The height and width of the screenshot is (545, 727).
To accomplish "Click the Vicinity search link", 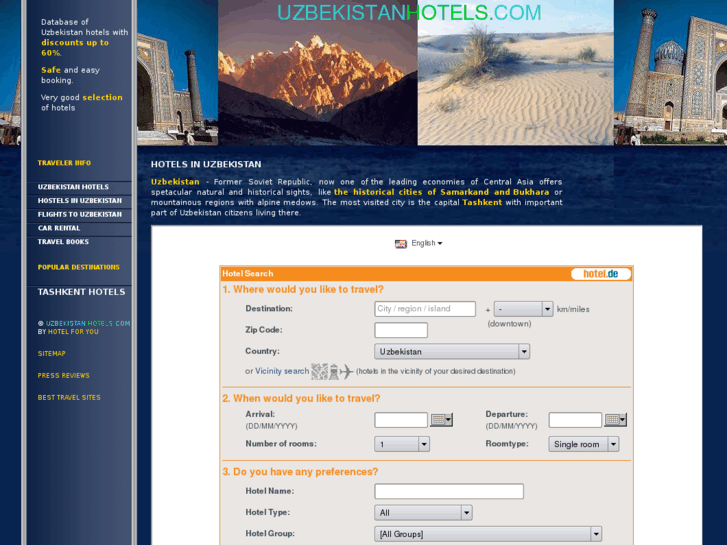I will tap(282, 371).
